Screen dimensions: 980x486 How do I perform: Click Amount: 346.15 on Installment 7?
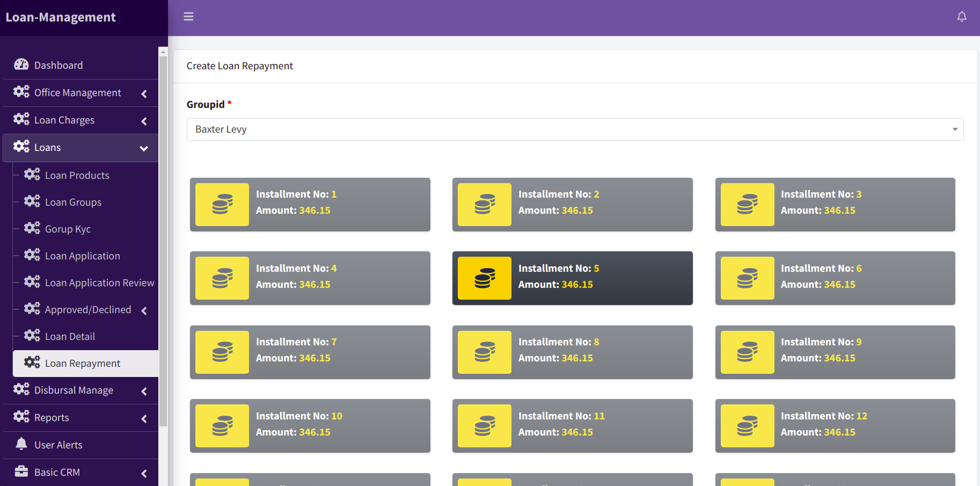[293, 358]
